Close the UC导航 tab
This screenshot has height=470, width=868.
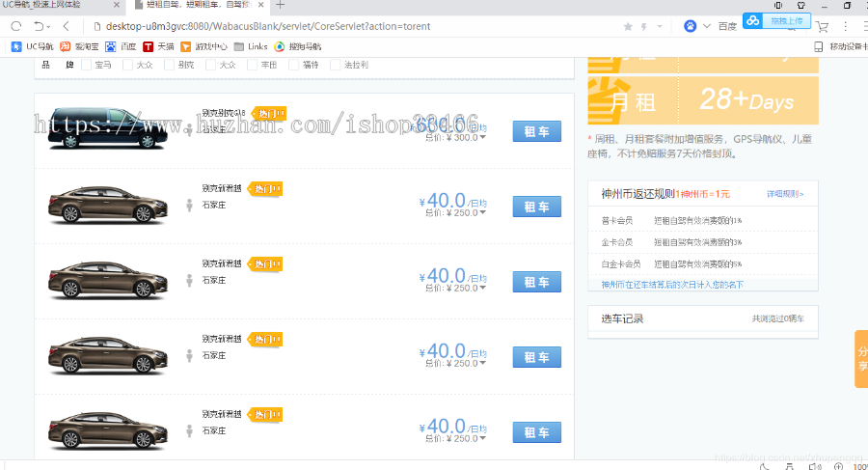tap(117, 5)
